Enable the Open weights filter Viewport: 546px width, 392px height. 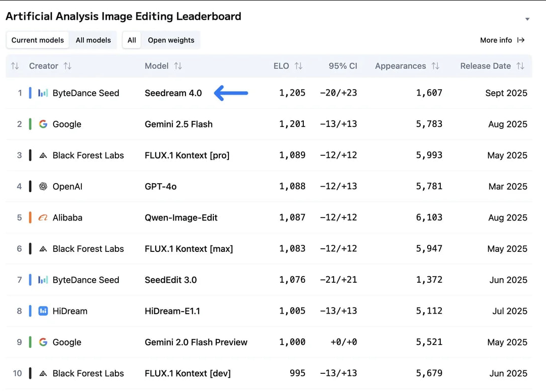tap(171, 40)
